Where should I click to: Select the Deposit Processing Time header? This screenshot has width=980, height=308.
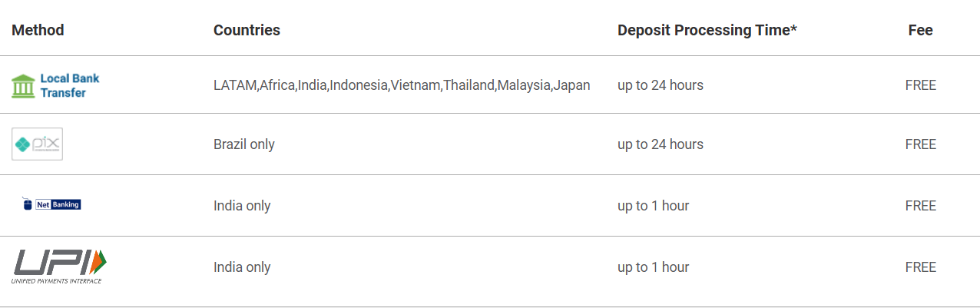pyautogui.click(x=707, y=30)
